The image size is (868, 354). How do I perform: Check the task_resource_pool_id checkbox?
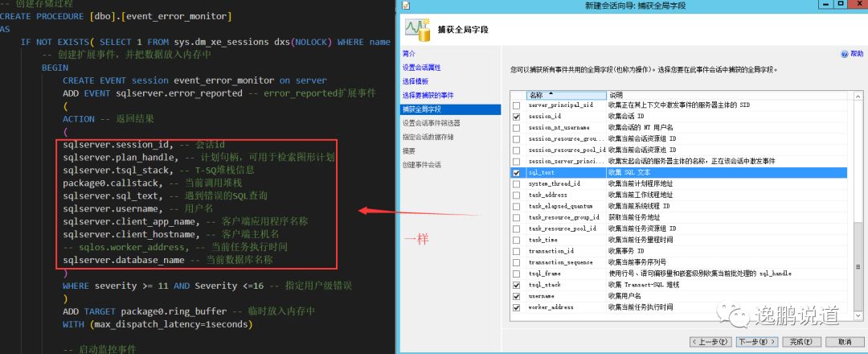tap(517, 228)
